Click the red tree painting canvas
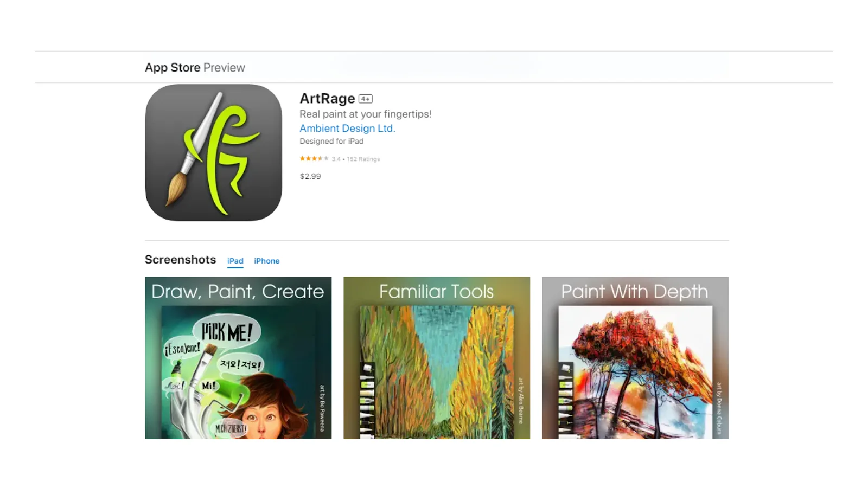This screenshot has width=868, height=488. (x=635, y=372)
